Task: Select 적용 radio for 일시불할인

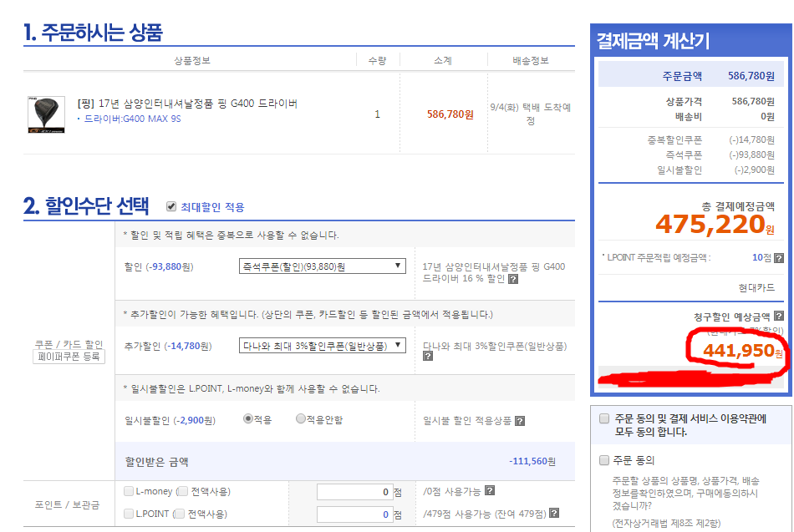Action: point(248,419)
